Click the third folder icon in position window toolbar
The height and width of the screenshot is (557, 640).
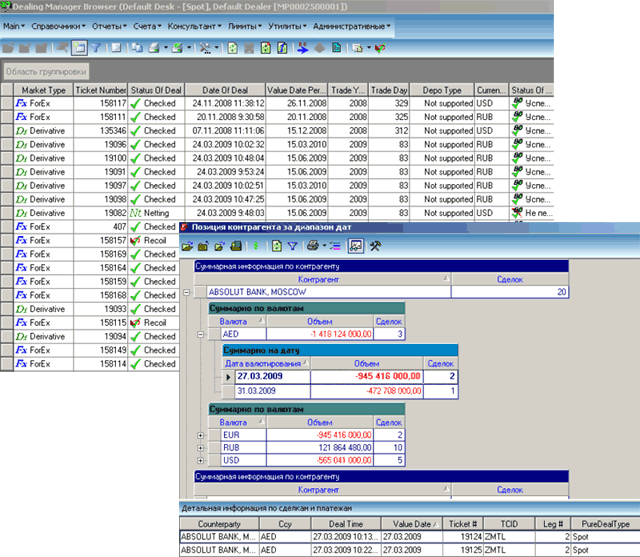[220, 246]
